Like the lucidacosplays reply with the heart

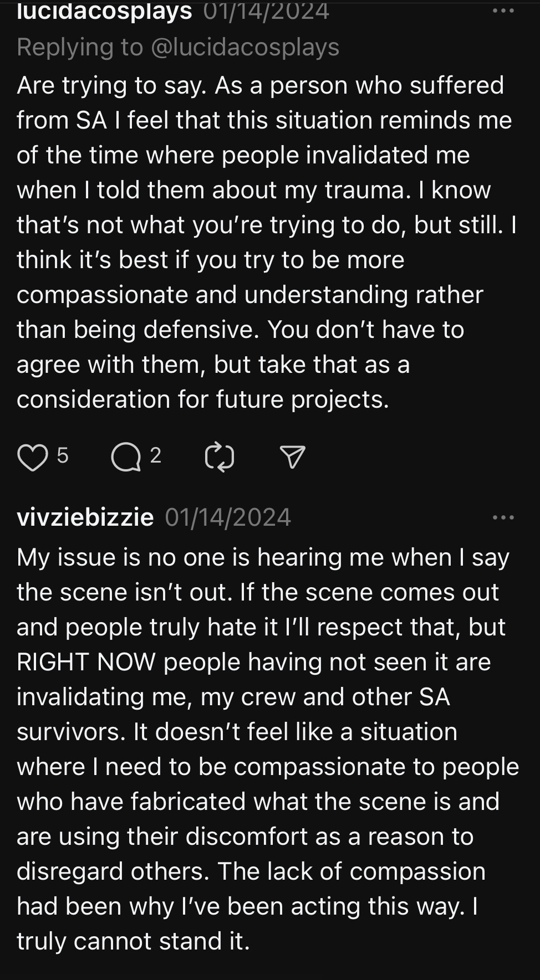coord(33,458)
